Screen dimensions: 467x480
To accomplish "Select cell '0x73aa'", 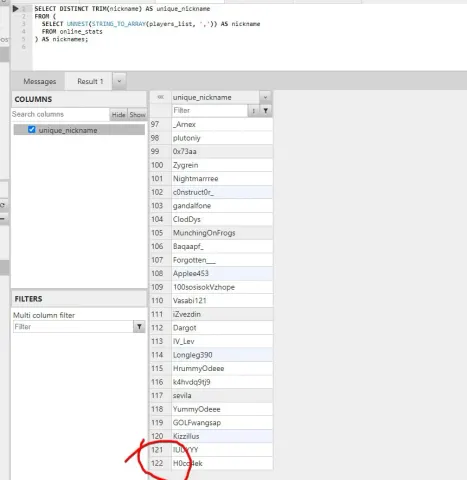I will click(222, 152).
